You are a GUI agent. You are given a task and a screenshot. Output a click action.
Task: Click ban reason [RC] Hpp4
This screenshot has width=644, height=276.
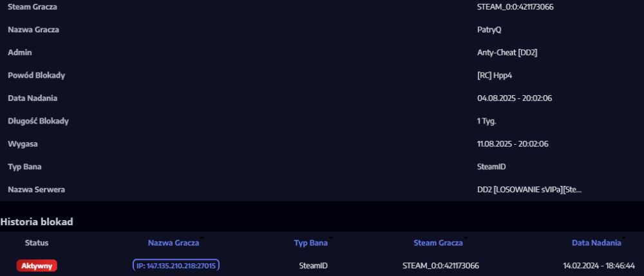495,75
